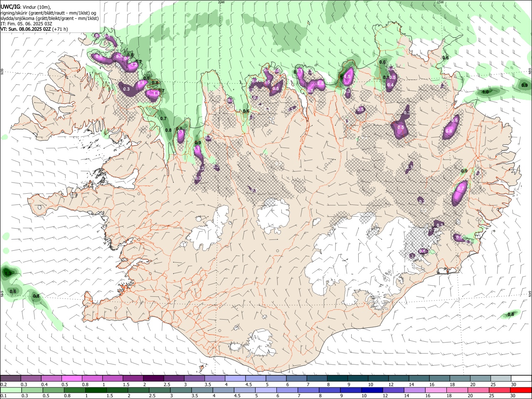Viewport: 532px width, 399px height.
Task: Click the '1.3' rain value southwest offshore
Action: [x=7, y=273]
